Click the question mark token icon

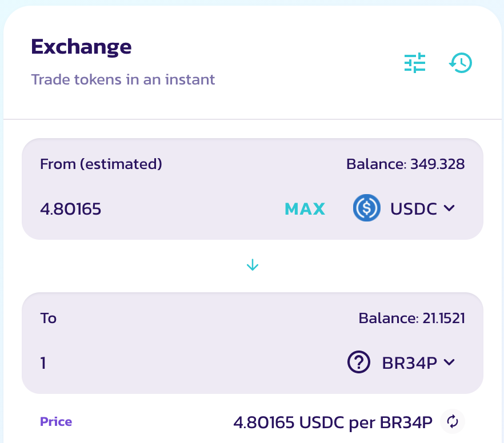359,362
